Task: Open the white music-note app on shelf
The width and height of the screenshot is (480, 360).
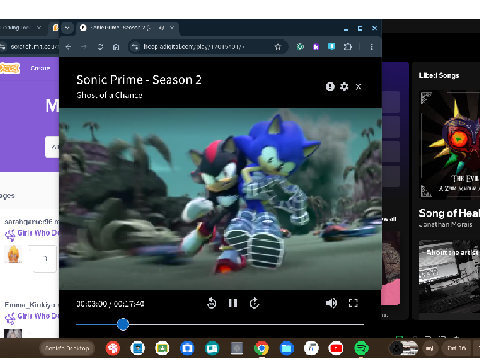Action: 311,348
